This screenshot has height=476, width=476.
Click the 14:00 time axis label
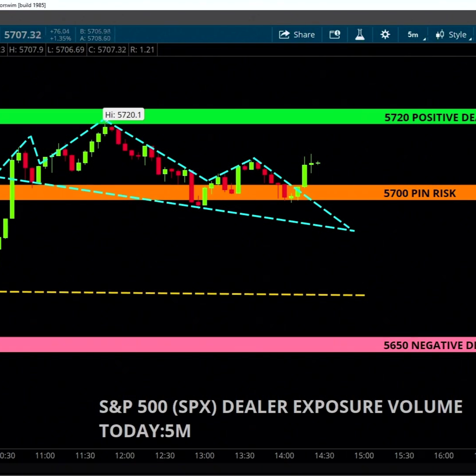tap(284, 456)
